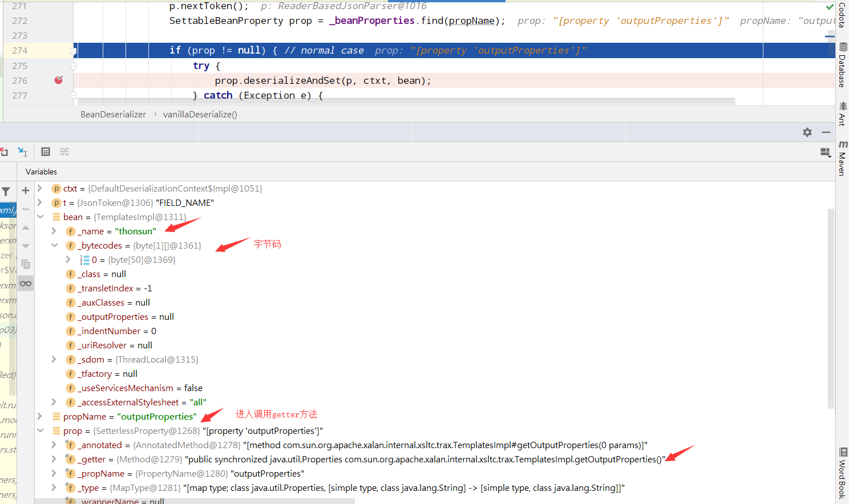This screenshot has width=849, height=504.
Task: Remove watch with minus icon
Action: [x=26, y=209]
